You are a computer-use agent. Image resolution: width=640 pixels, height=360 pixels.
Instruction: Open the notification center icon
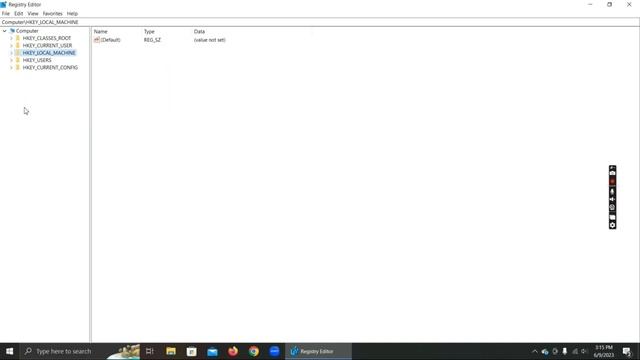point(627,351)
